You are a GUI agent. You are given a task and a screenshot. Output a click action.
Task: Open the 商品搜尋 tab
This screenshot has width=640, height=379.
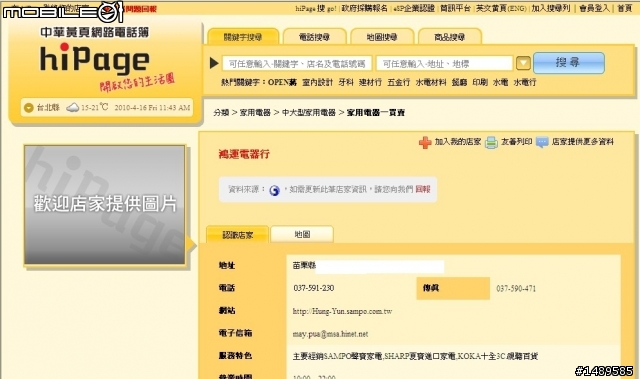pos(450,37)
